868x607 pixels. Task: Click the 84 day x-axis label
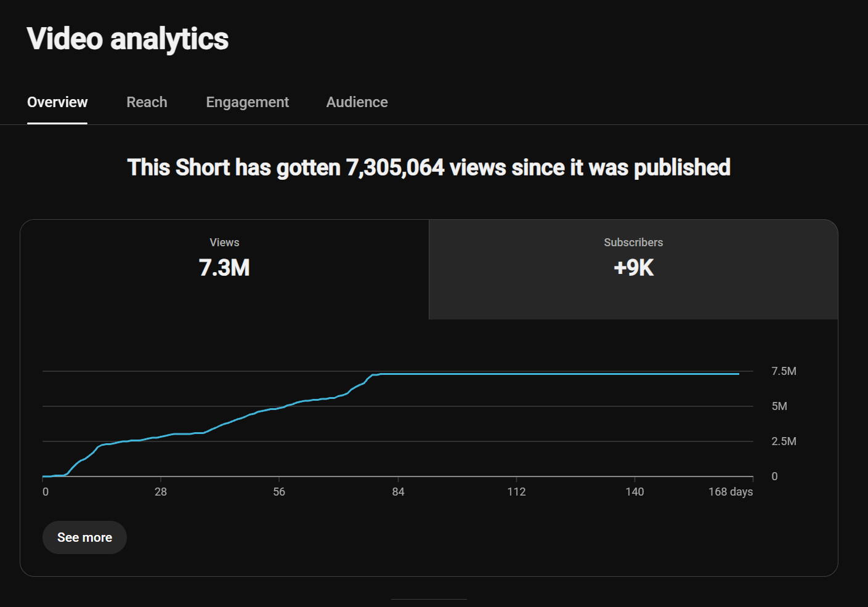[x=398, y=492]
